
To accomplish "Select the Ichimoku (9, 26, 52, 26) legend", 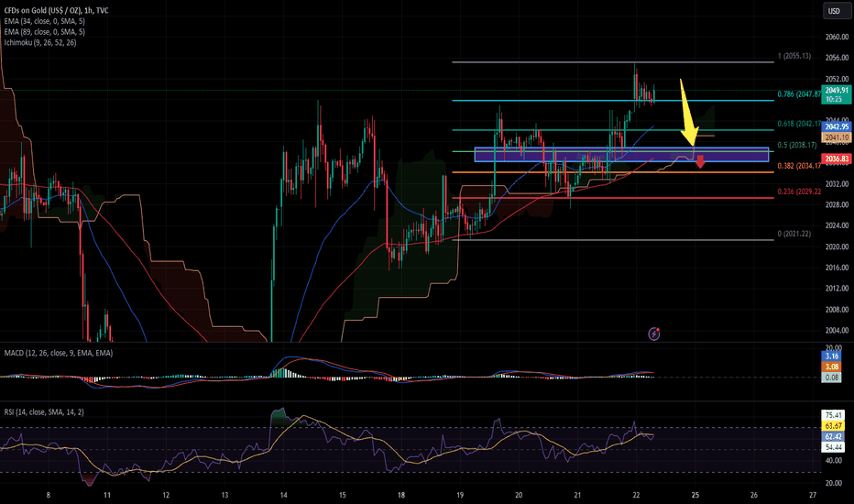I will [39, 42].
